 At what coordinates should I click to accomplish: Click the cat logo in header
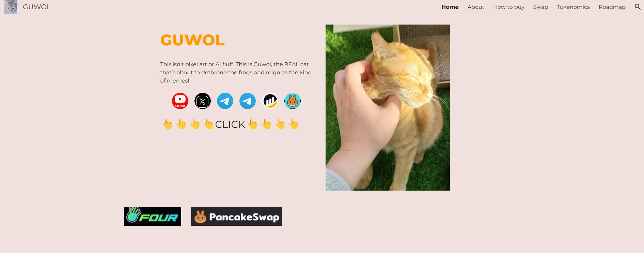click(11, 7)
